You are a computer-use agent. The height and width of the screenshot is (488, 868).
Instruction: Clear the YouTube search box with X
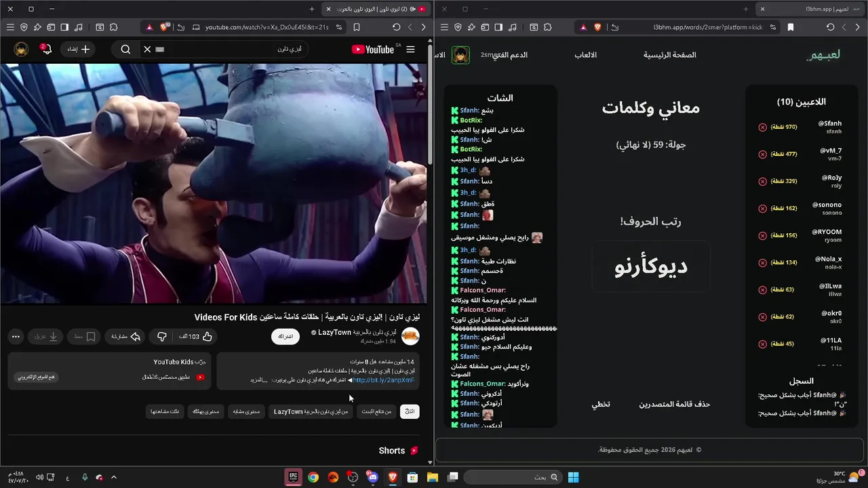coord(147,49)
